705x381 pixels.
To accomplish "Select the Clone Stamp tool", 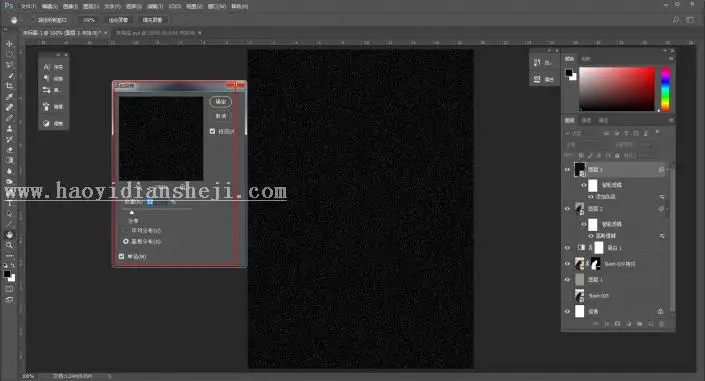I will point(9,129).
